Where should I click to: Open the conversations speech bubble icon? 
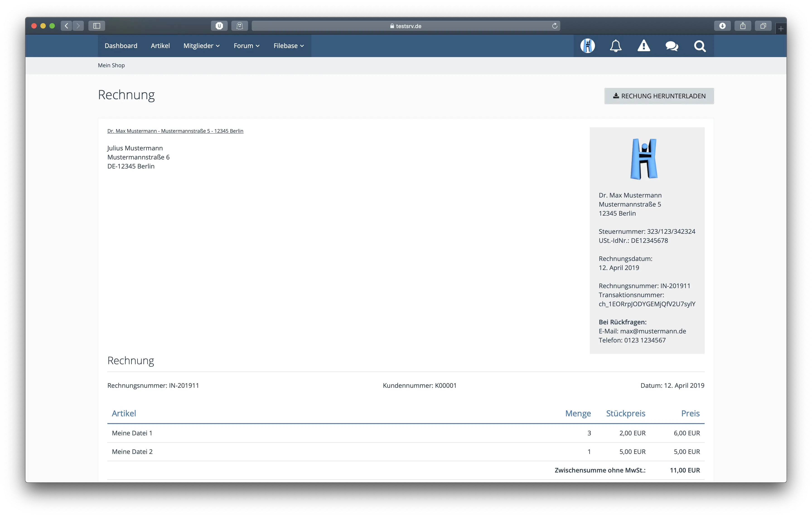click(x=672, y=46)
